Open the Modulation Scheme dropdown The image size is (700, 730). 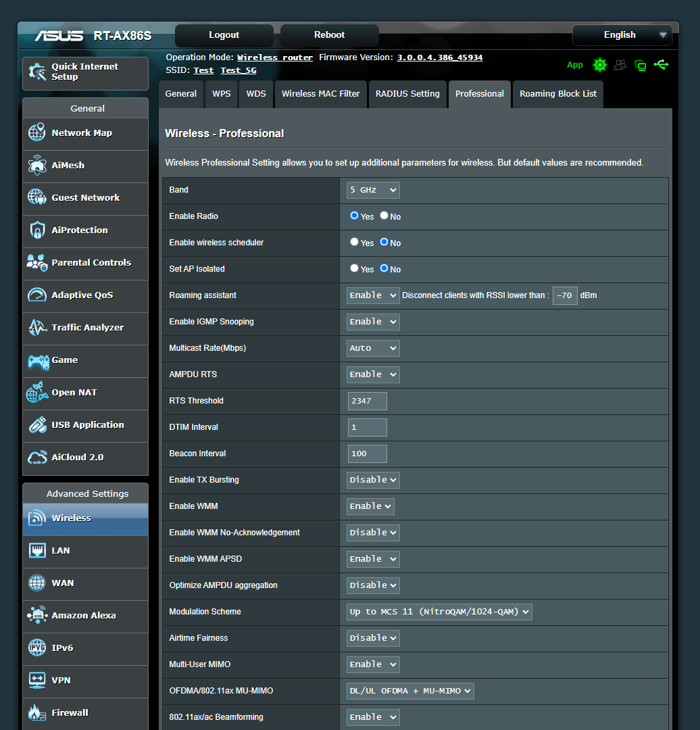439,611
